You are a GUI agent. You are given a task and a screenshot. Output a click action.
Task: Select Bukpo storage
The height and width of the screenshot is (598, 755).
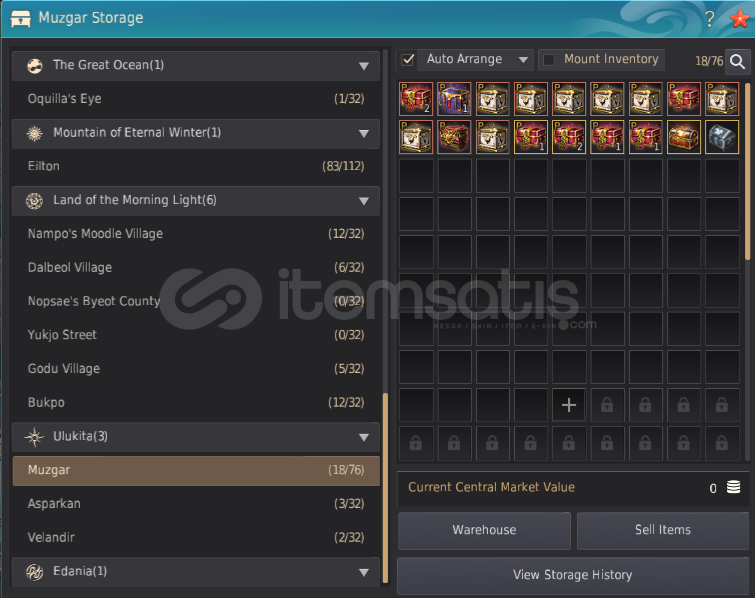coord(196,403)
